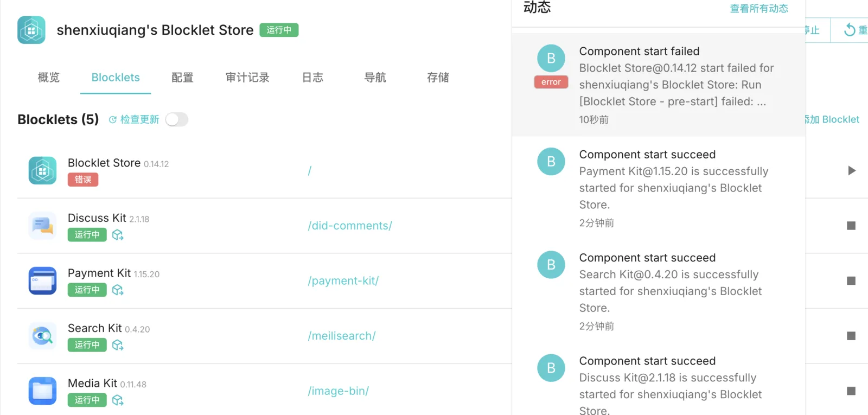Click 查看所有动态 link
The image size is (868, 415).
tap(759, 9)
